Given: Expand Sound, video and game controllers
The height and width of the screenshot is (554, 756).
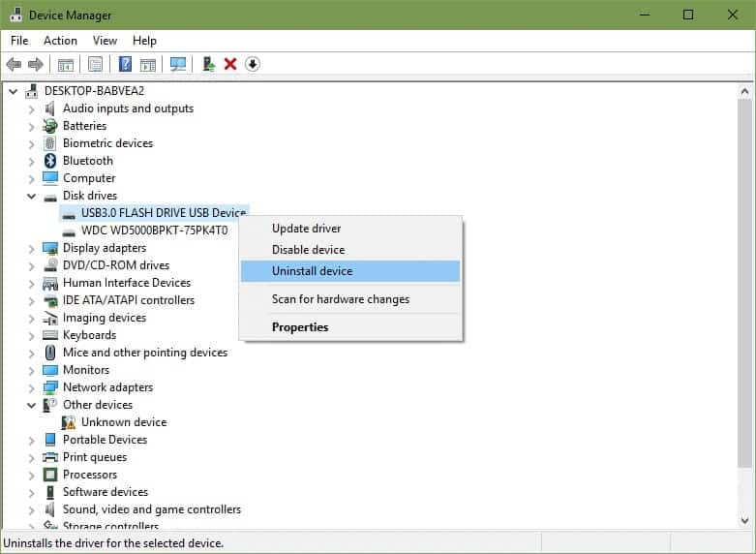Looking at the screenshot, I should (x=31, y=509).
